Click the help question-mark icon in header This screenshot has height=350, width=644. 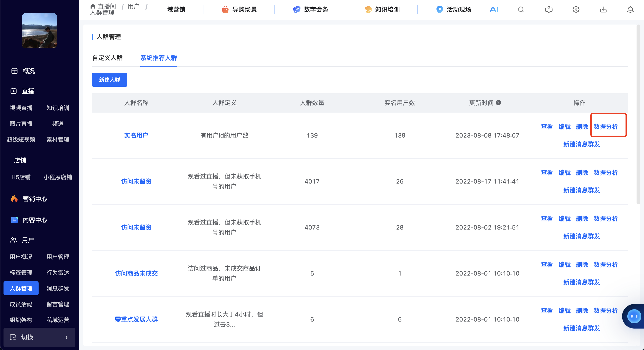coord(548,9)
